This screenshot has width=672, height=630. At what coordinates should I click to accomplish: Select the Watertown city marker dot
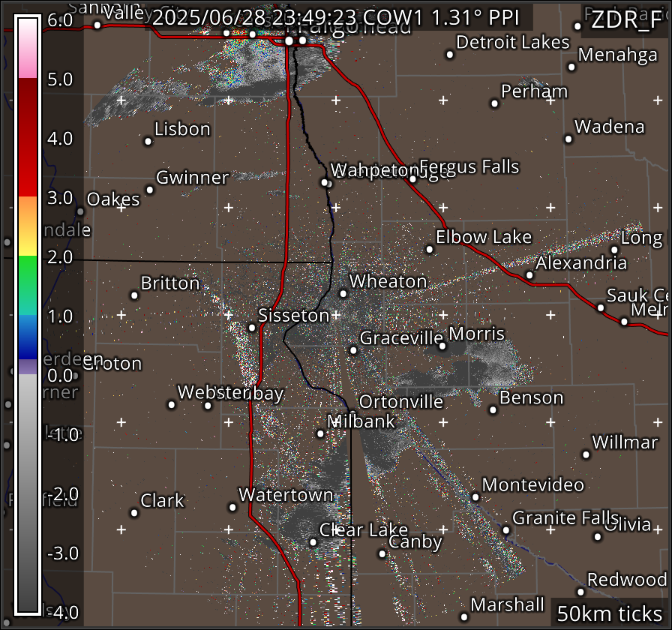coord(232,507)
